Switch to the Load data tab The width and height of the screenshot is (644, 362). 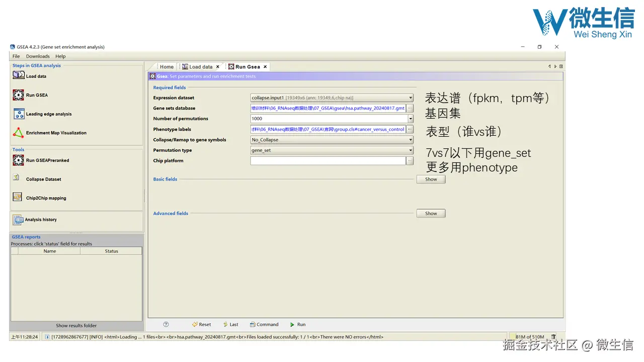point(200,66)
